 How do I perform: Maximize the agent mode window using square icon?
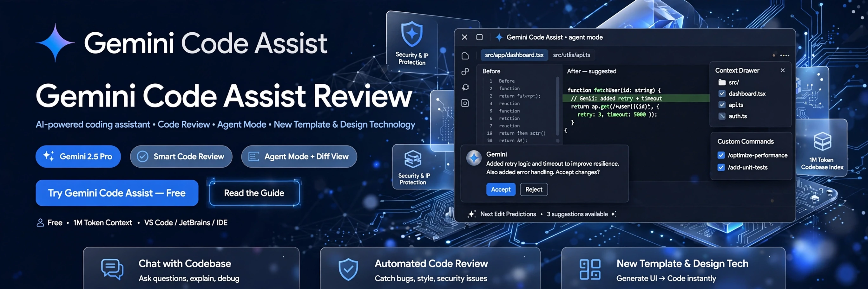click(x=479, y=37)
